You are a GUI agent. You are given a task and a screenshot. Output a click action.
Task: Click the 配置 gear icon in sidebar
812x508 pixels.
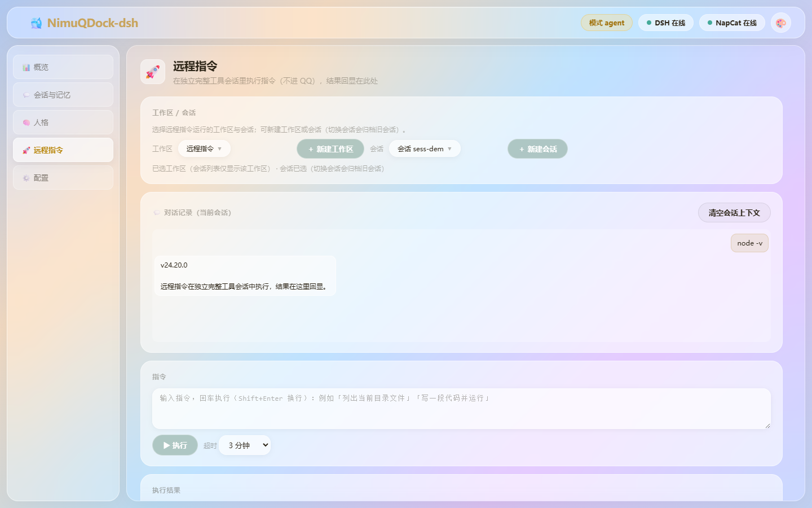pos(26,178)
